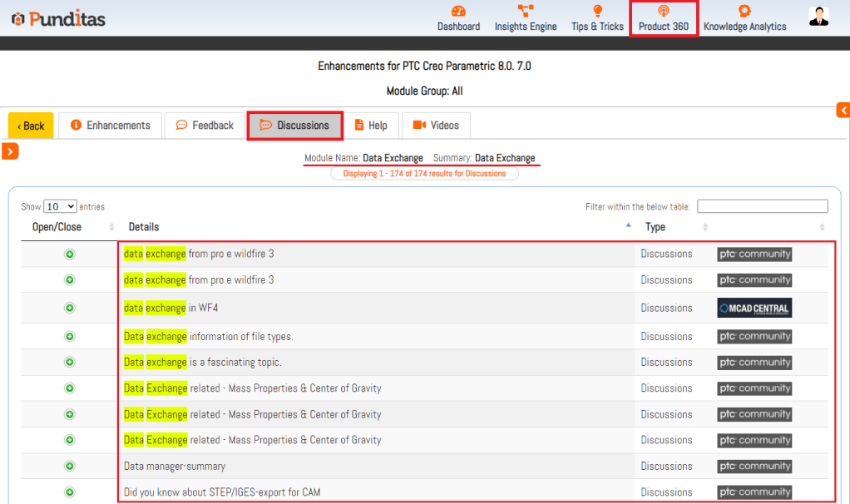Open Tips & Tricks lightbulb icon
The image size is (850, 504).
coord(597,11)
